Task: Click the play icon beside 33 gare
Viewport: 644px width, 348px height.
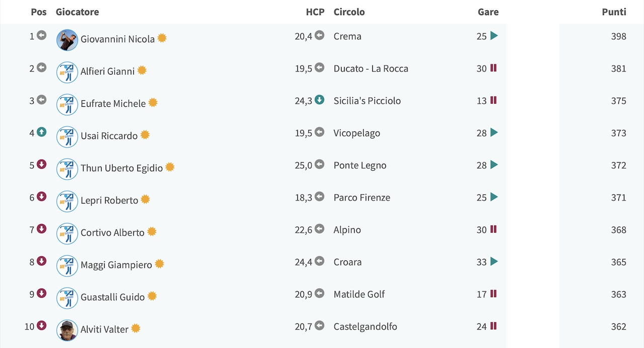Action: pos(494,261)
